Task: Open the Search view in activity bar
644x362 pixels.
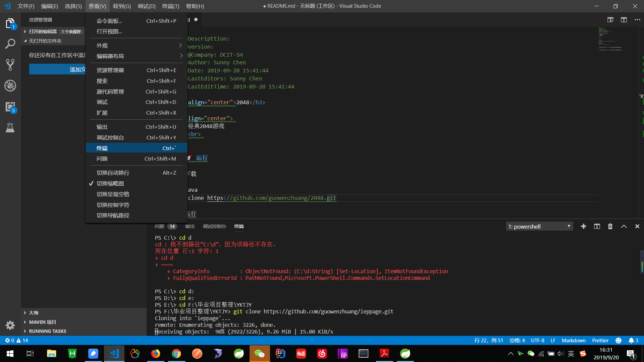Action: point(10,44)
